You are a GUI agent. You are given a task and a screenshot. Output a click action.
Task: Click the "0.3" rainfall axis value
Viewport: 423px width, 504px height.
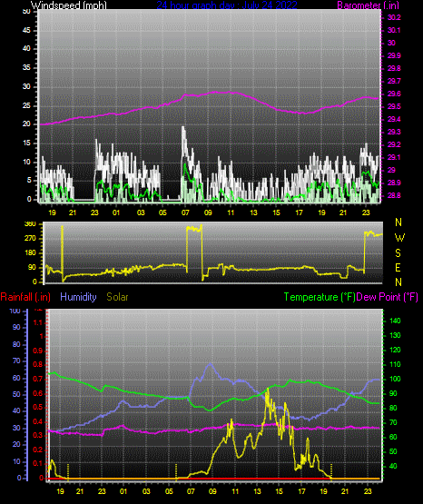pyautogui.click(x=38, y=435)
